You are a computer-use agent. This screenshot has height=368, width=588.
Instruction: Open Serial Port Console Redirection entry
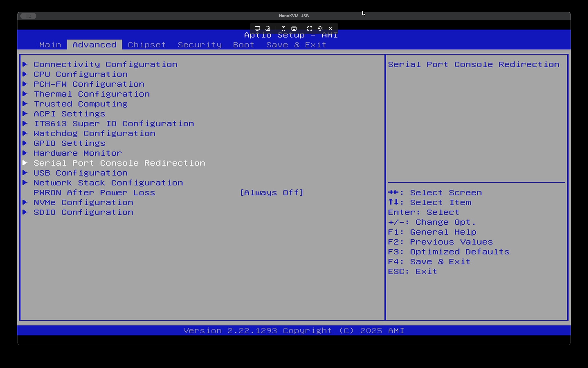point(119,163)
